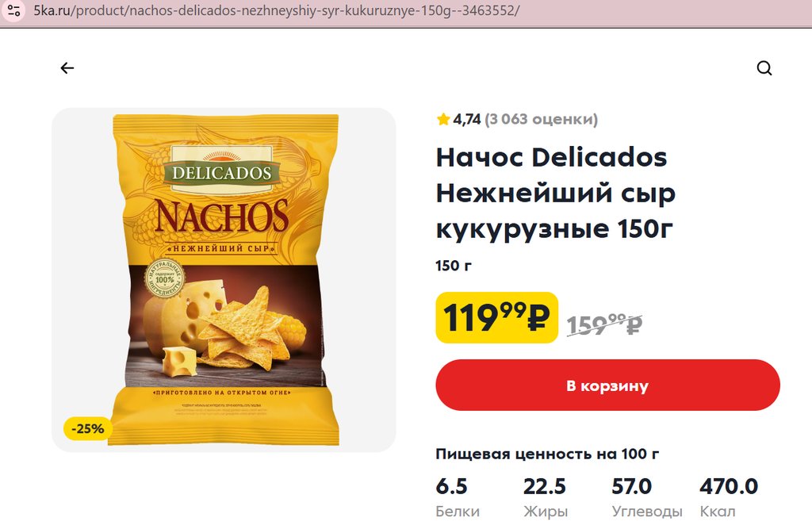Open search with the magnifier icon
Image resolution: width=812 pixels, height=529 pixels.
click(x=764, y=68)
